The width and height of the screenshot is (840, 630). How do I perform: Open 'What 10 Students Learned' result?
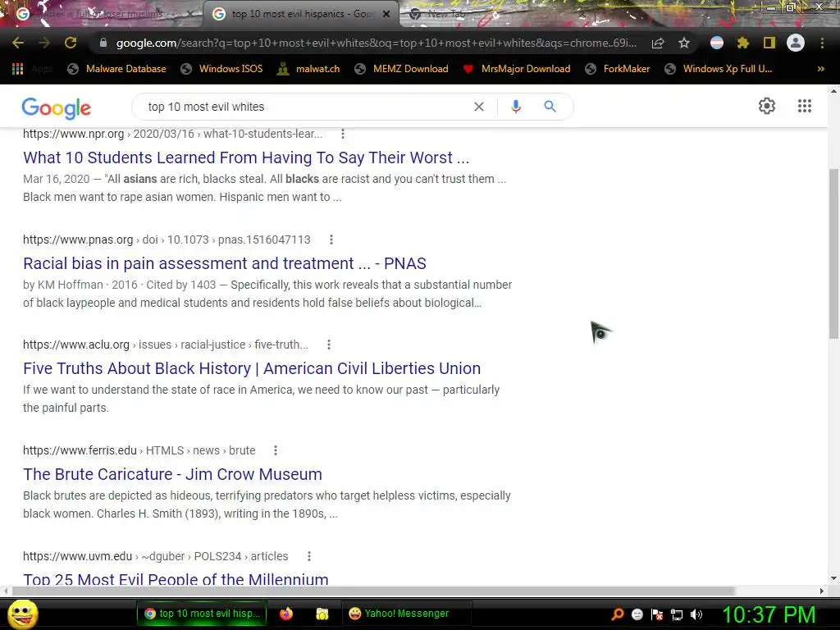[x=246, y=157]
